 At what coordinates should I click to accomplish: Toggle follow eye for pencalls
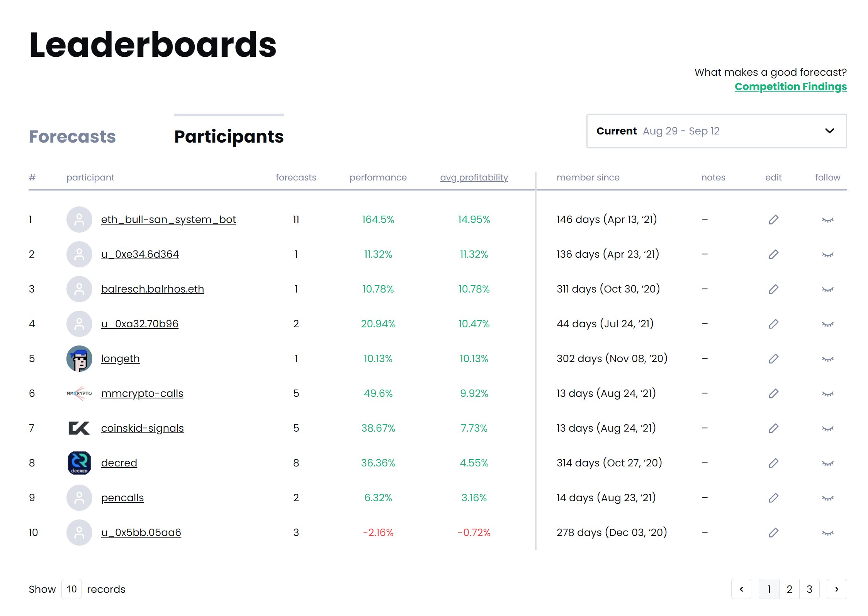tap(827, 498)
